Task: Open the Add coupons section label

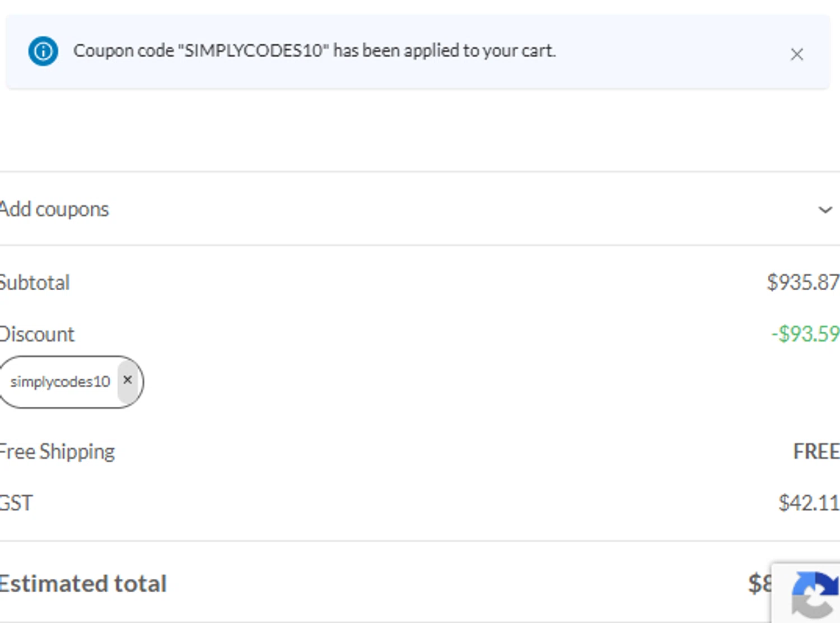Action: click(54, 210)
